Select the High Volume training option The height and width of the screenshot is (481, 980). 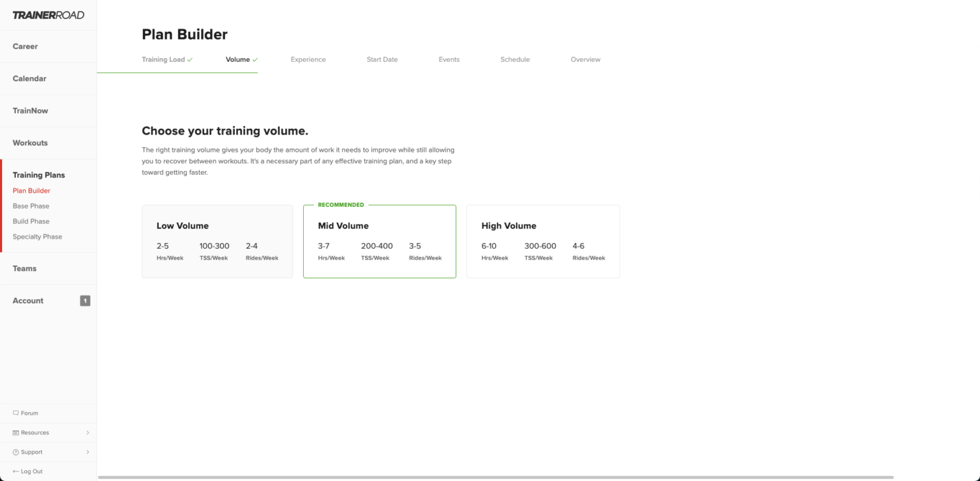543,241
